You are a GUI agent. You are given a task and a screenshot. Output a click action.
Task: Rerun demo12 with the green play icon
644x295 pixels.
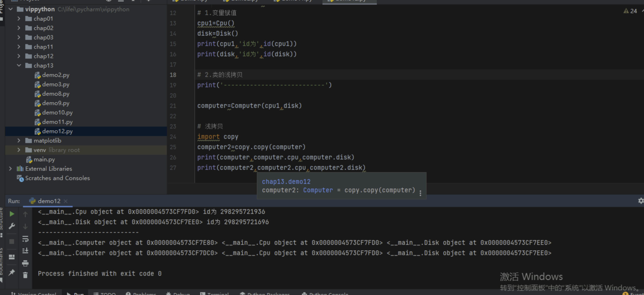(11, 214)
